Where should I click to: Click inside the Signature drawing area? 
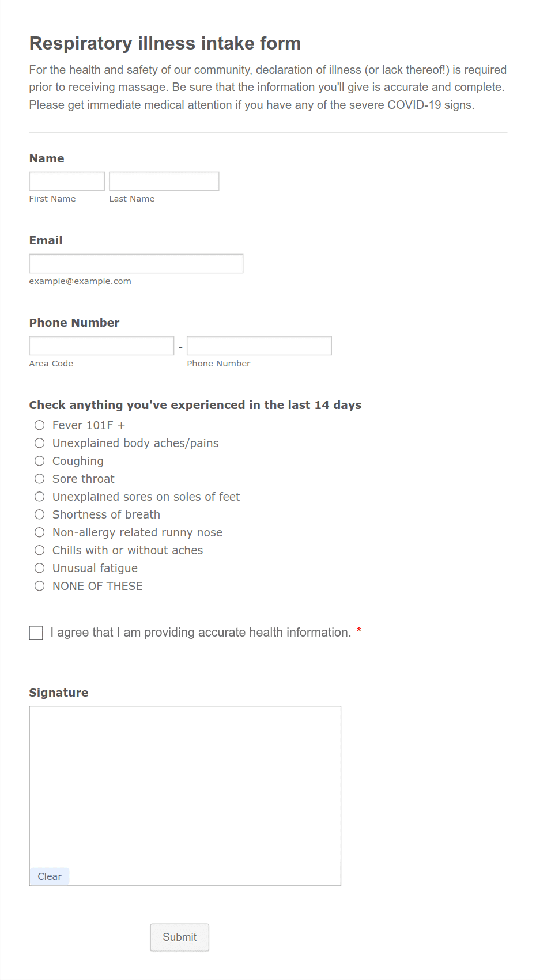coord(184,789)
